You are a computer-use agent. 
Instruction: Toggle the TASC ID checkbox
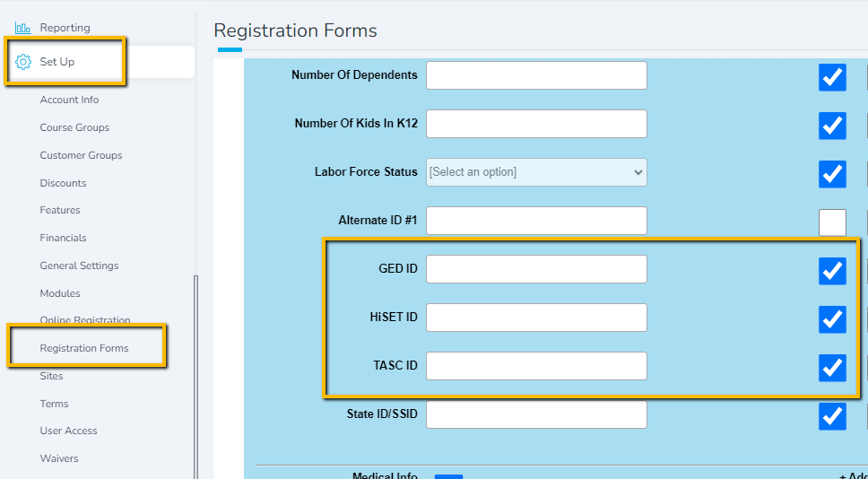(x=832, y=368)
